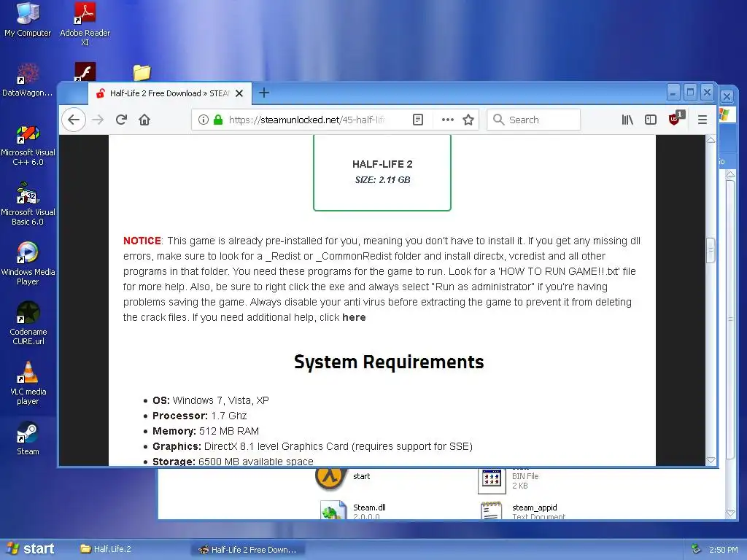Minimize the Firefox browser window
747x560 pixels.
(x=673, y=93)
